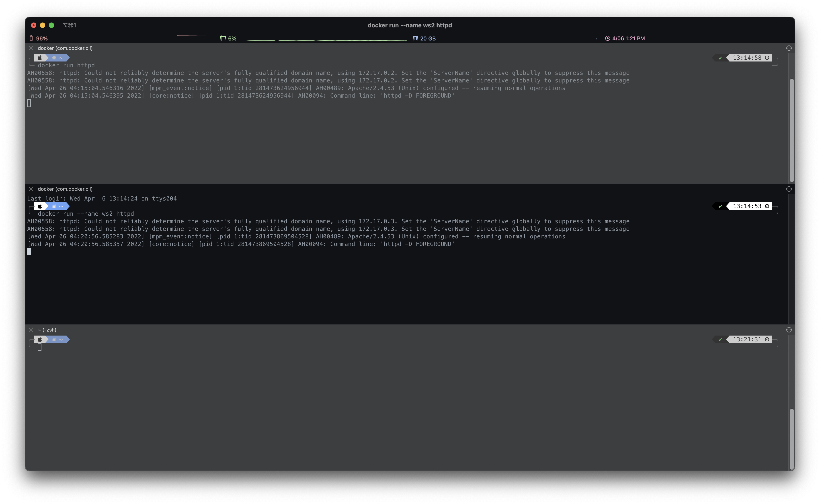Image resolution: width=820 pixels, height=504 pixels.
Task: Select the ~ (-zsh) pane title
Action: [47, 330]
